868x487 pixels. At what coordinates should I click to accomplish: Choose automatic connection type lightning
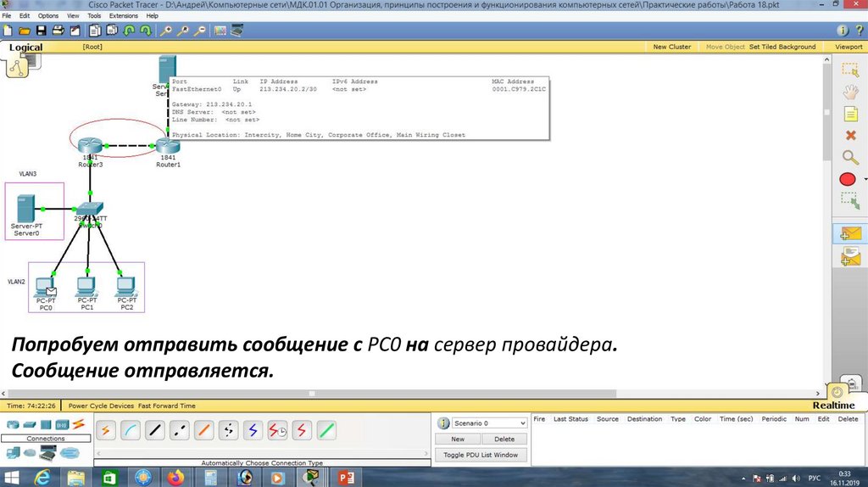(105, 430)
